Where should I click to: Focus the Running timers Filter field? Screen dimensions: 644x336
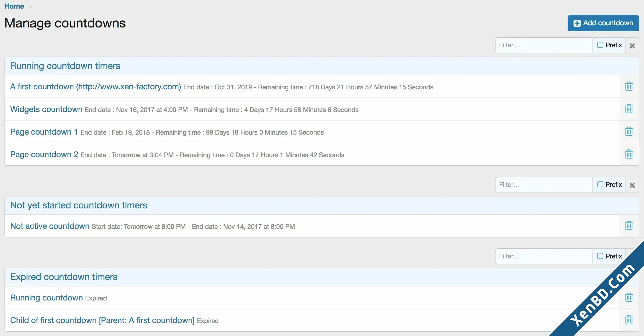pos(544,45)
